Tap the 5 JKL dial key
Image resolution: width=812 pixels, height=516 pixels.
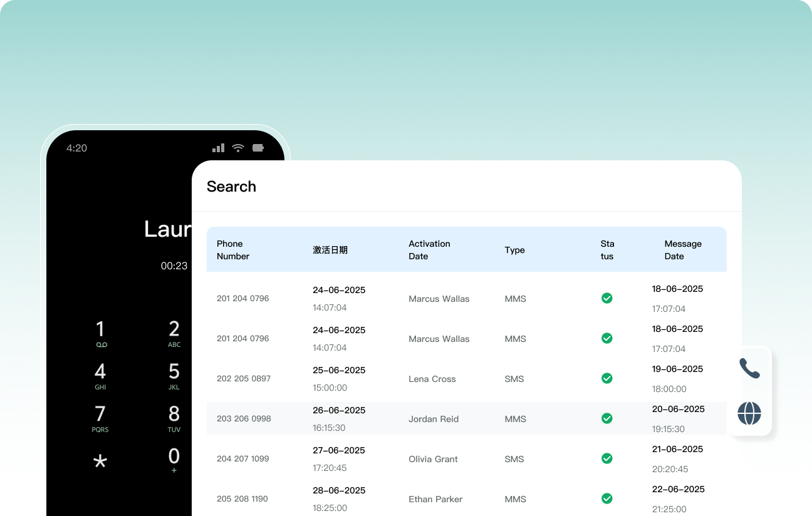174,376
